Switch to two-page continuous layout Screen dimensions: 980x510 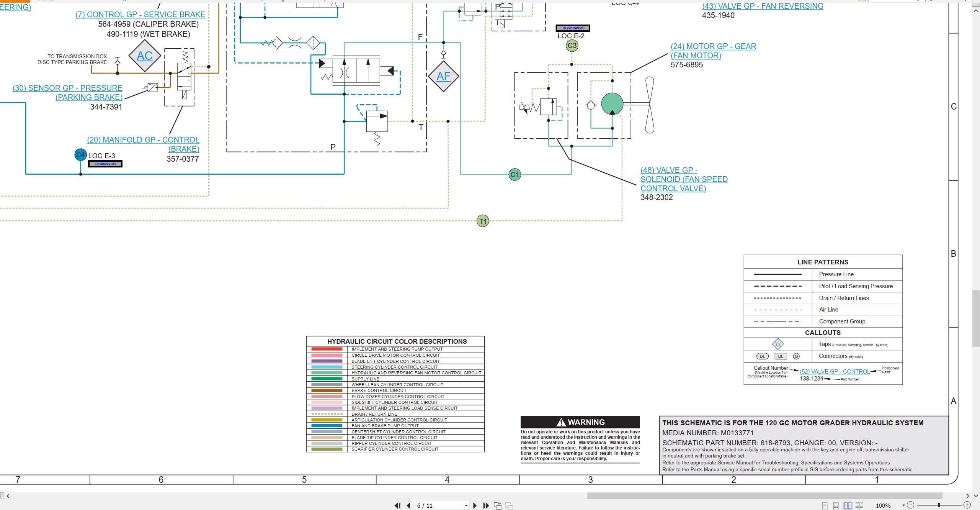[x=859, y=505]
